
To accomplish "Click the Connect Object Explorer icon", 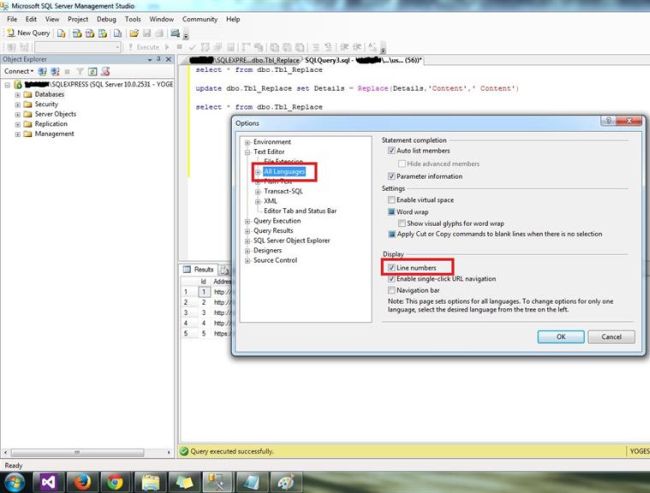I will pos(42,71).
